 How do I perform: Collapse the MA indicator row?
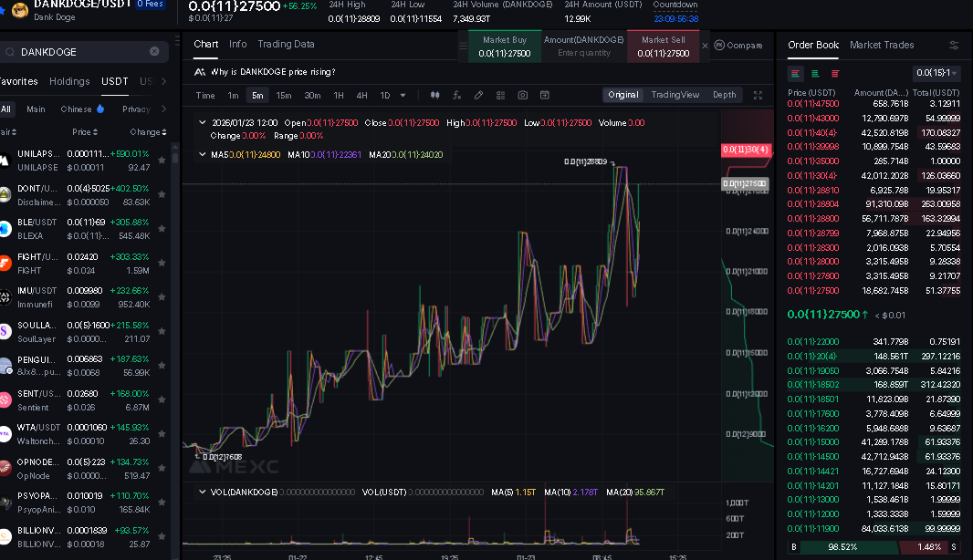203,154
